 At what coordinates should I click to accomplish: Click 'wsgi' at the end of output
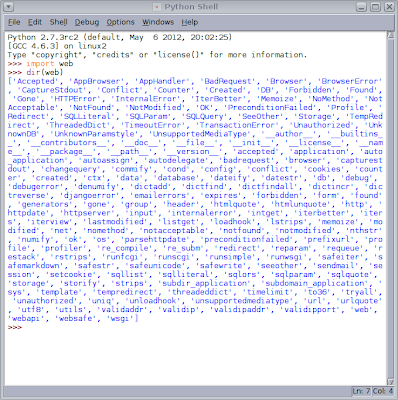click(120, 319)
